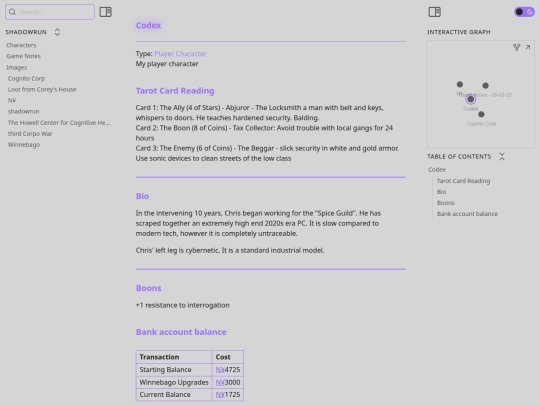Screen dimensions: 540x405
Task: Toggle the right sidebar layout icon
Action: [x=434, y=12]
